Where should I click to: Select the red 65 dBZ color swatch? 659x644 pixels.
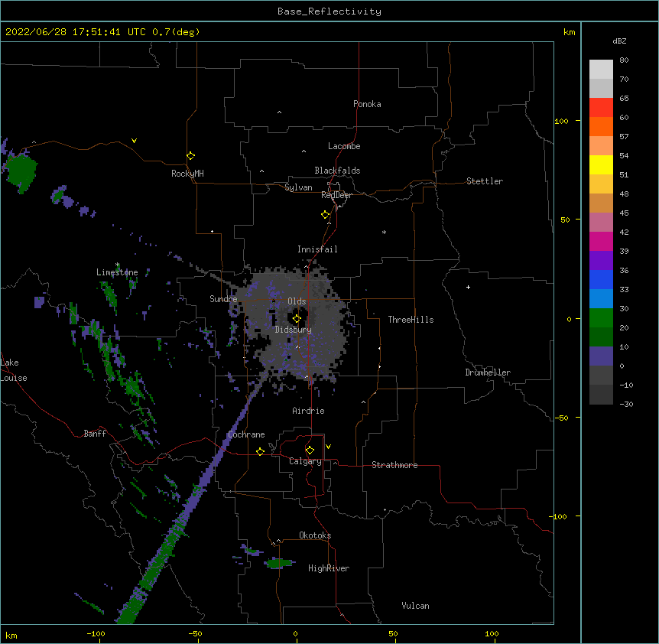tap(601, 107)
